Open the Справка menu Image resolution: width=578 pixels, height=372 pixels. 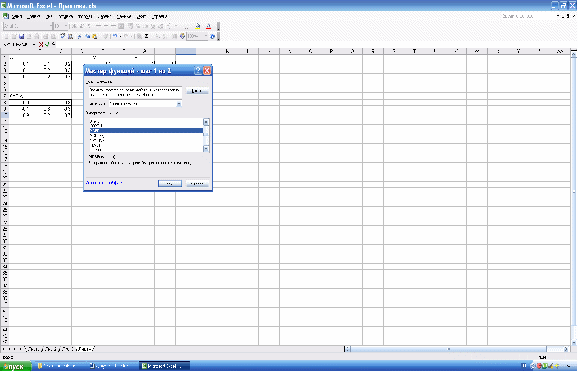[160, 16]
